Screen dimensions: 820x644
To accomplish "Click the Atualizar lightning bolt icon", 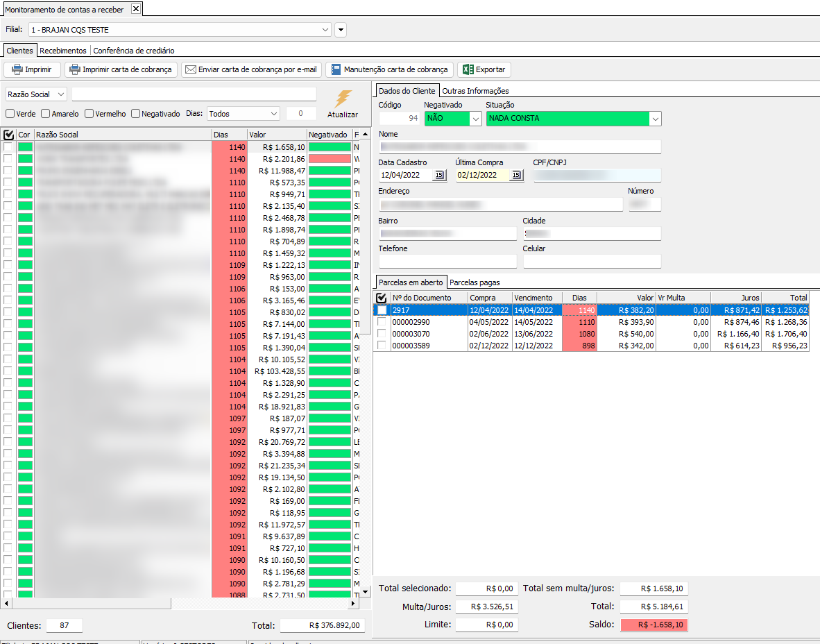I will point(343,99).
